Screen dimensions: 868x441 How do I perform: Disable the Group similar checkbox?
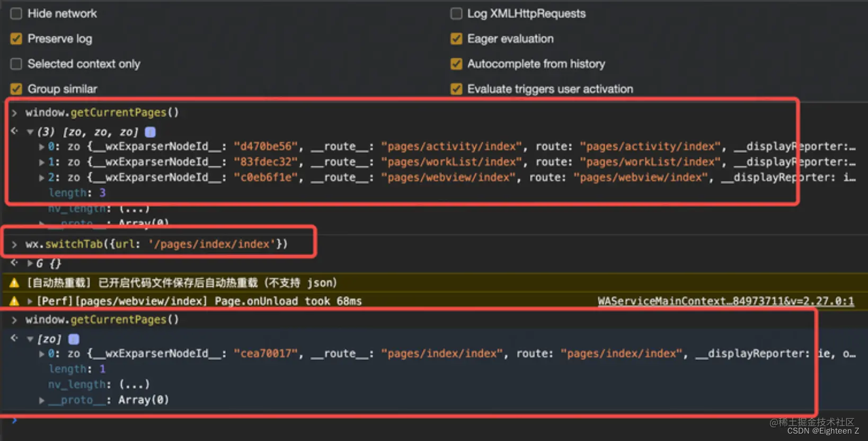click(x=16, y=89)
